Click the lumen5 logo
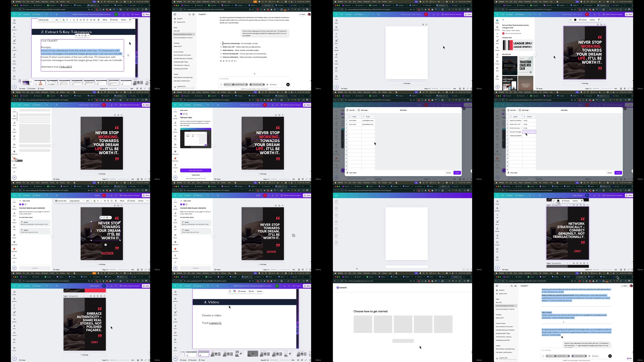 [342, 288]
